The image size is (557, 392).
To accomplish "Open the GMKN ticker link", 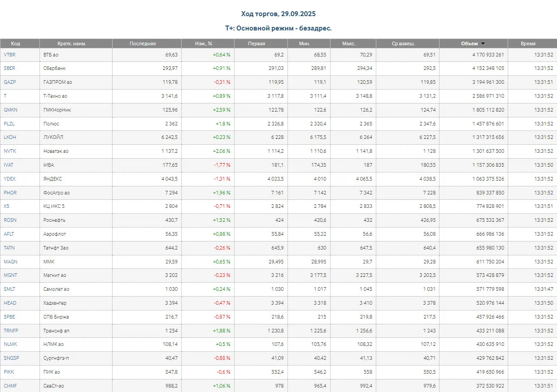I will [10, 110].
